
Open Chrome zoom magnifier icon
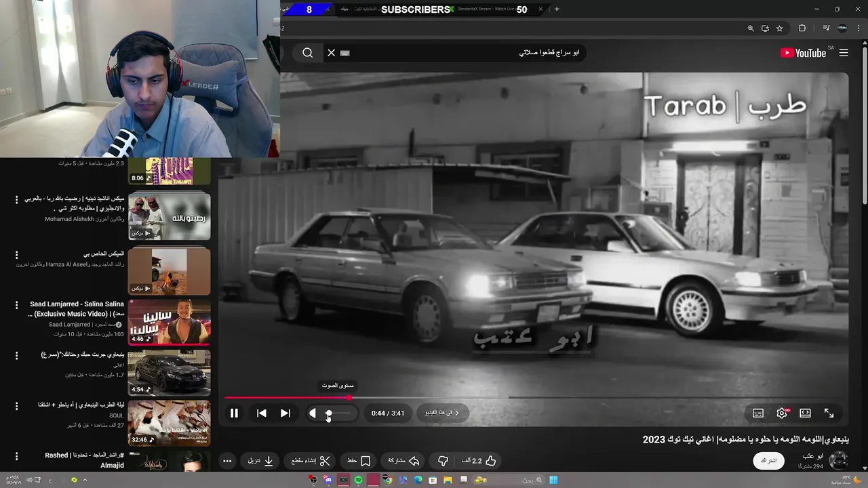pos(751,28)
